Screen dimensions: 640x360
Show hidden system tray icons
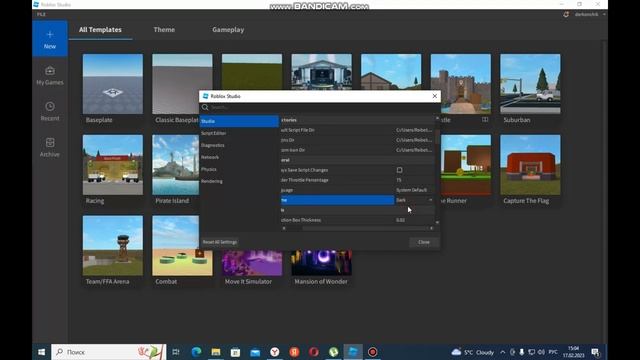coord(503,352)
